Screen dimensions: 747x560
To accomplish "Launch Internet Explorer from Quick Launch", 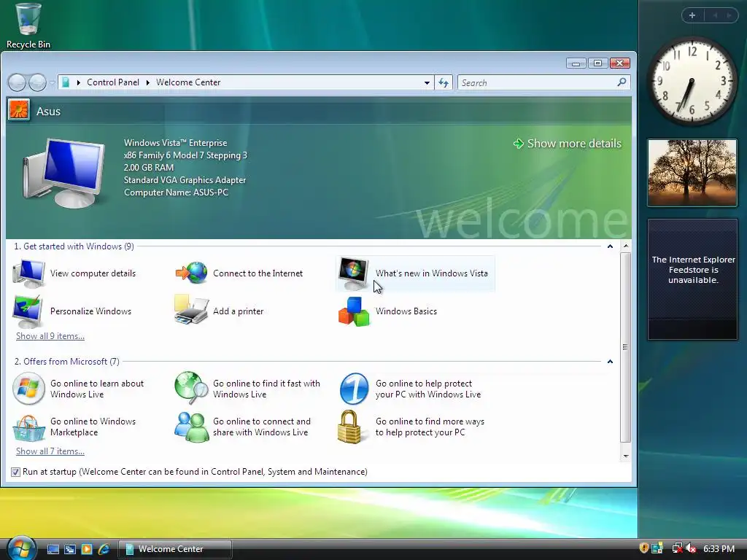I will pos(104,549).
